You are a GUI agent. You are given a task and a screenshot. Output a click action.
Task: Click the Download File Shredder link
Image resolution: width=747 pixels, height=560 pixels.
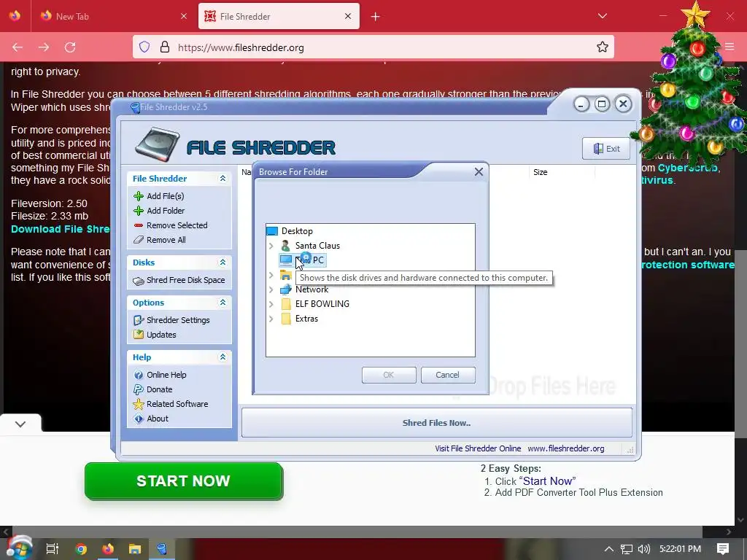click(x=61, y=229)
